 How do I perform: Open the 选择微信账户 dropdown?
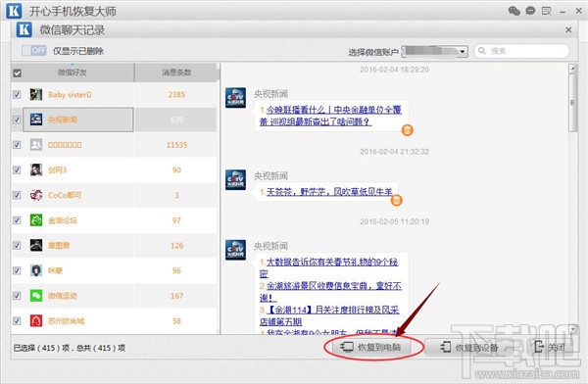coord(434,51)
